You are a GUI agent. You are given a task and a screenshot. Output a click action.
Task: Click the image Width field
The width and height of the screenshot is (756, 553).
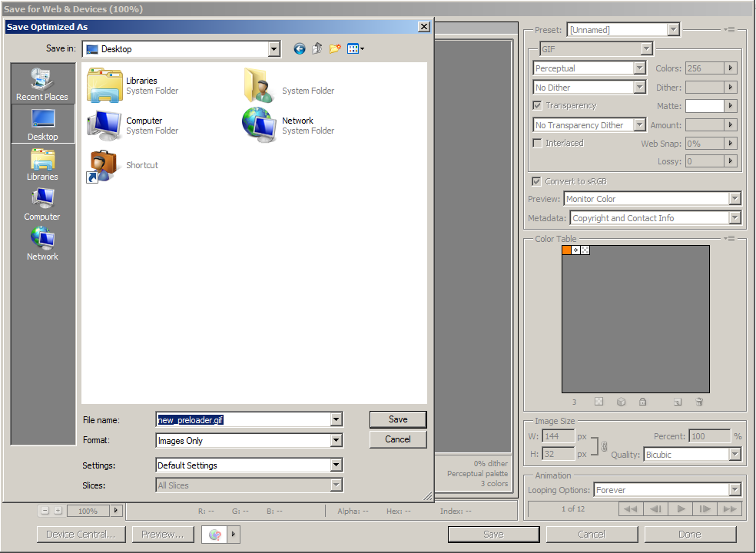(559, 436)
